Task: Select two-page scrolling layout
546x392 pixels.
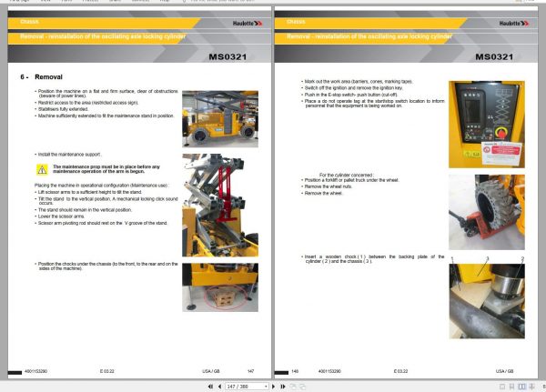Action: coord(531,387)
